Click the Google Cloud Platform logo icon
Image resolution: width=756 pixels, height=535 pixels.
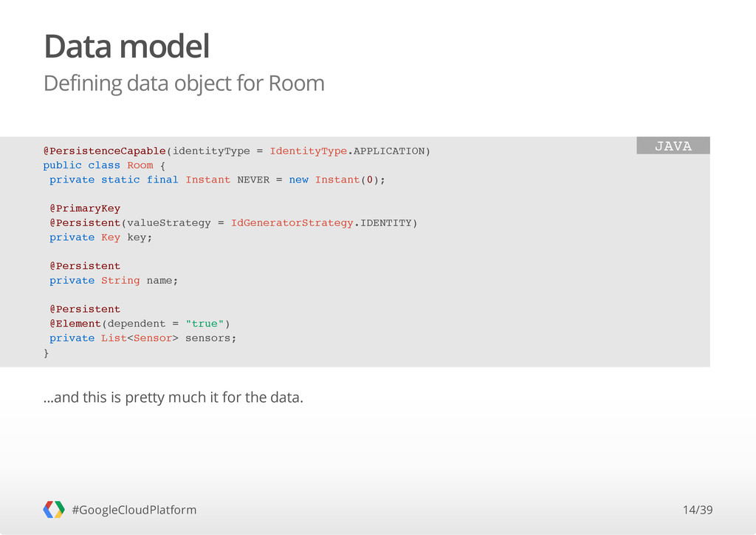click(x=53, y=509)
